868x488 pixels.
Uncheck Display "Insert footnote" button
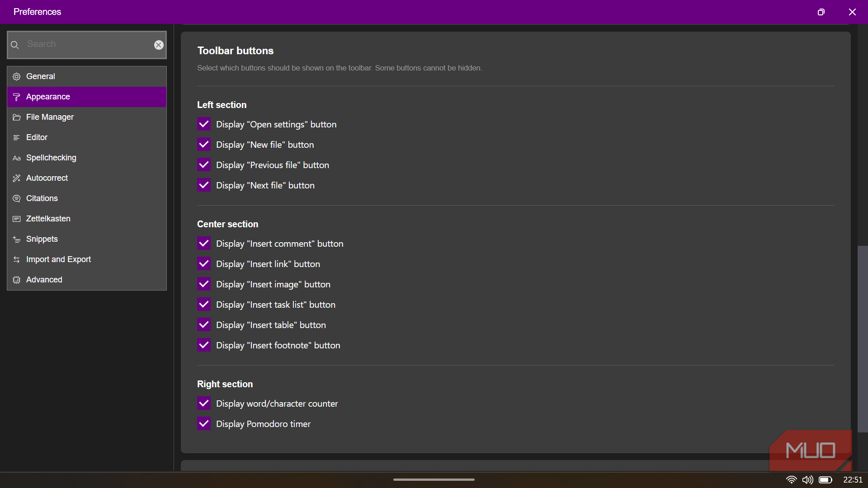click(204, 345)
